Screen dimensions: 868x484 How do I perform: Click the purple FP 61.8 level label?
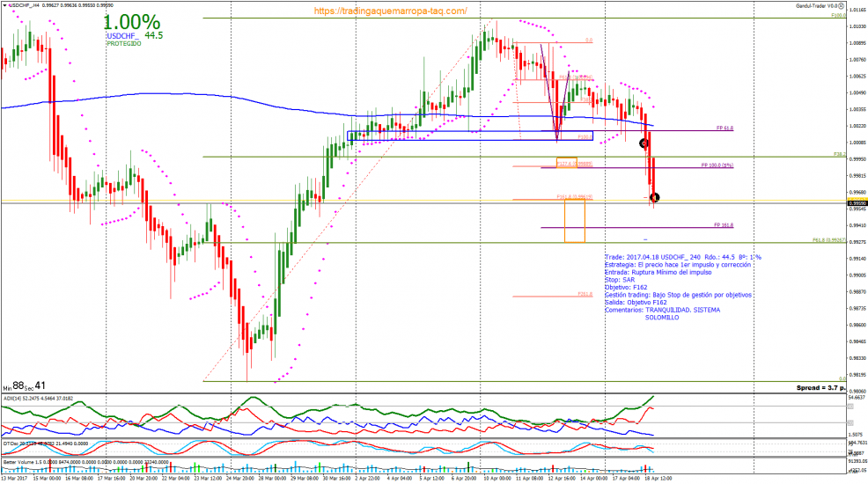(725, 128)
